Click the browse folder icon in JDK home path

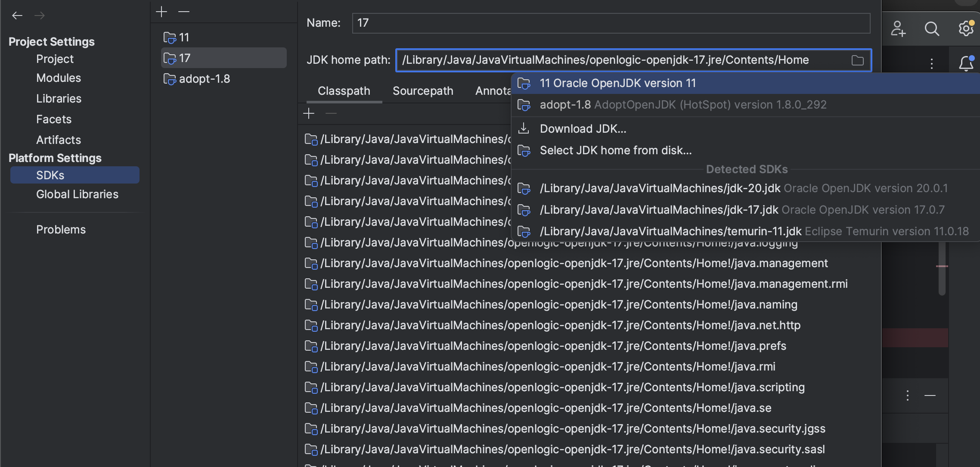[857, 60]
